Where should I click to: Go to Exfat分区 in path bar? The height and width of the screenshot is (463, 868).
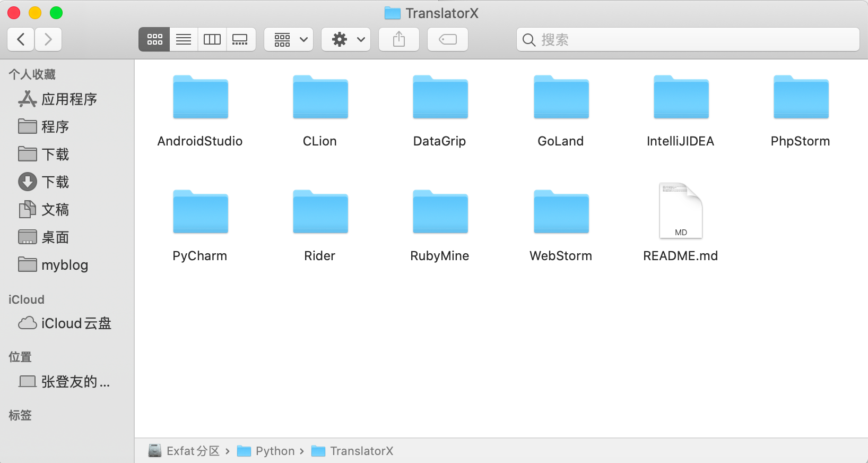(x=184, y=451)
